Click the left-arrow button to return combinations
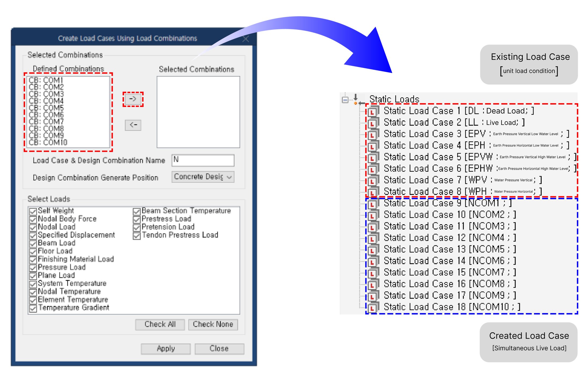The image size is (588, 383). [133, 125]
